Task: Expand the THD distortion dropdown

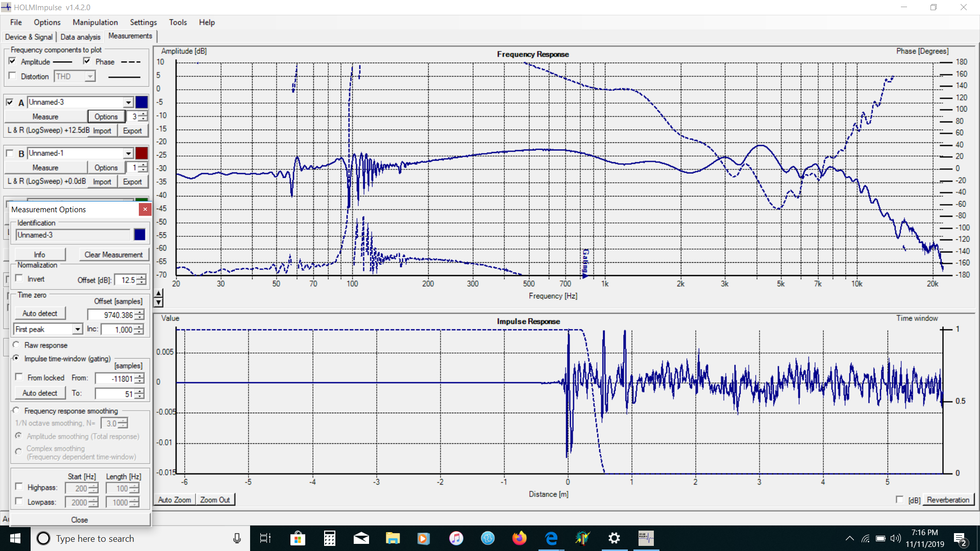Action: click(x=90, y=77)
